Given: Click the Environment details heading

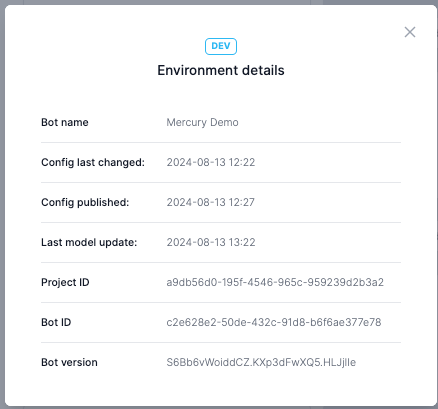Looking at the screenshot, I should tap(221, 70).
